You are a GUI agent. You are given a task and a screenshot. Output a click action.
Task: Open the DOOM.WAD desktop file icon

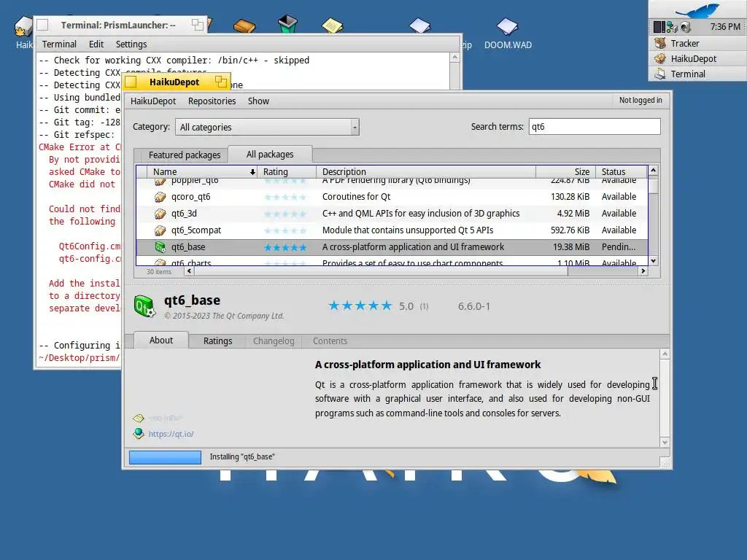coord(507,27)
